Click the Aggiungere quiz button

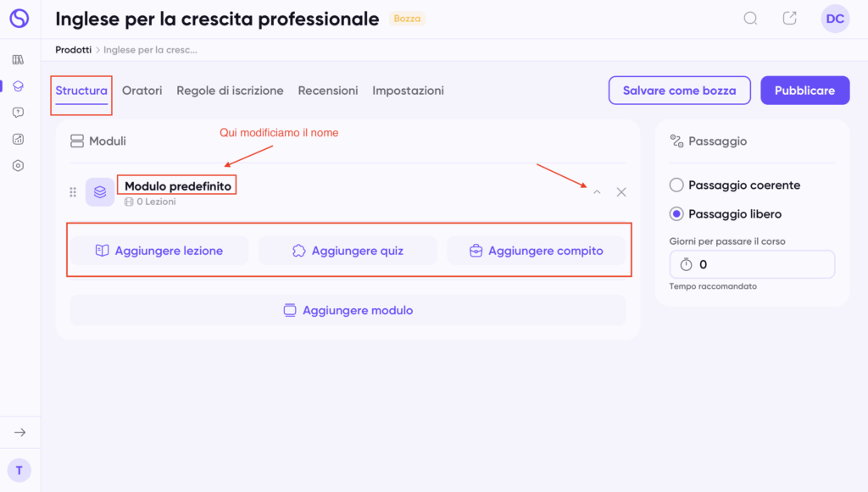[348, 251]
